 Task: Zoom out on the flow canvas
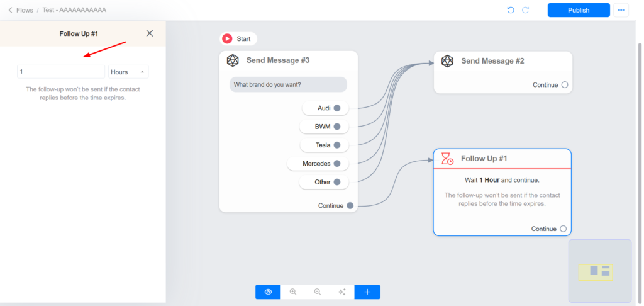pyautogui.click(x=318, y=292)
